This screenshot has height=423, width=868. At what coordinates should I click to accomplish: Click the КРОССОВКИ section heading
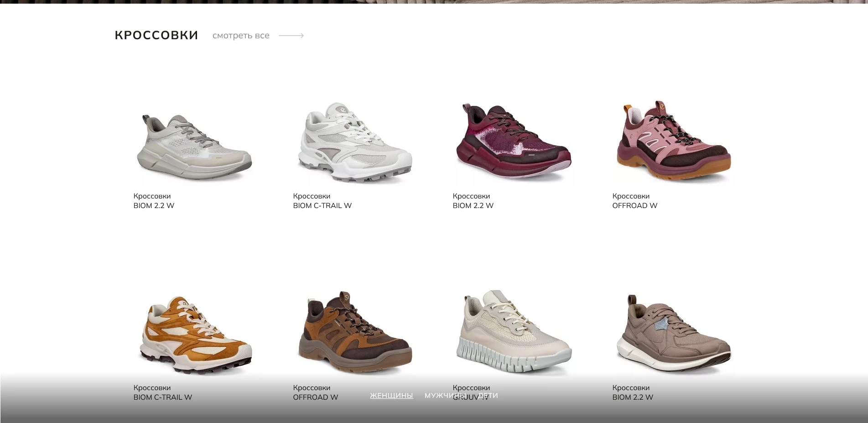click(156, 35)
